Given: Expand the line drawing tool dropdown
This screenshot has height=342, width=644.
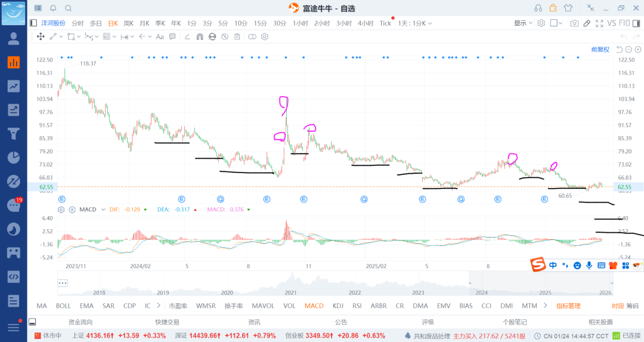Looking at the screenshot, I should click(x=61, y=36).
